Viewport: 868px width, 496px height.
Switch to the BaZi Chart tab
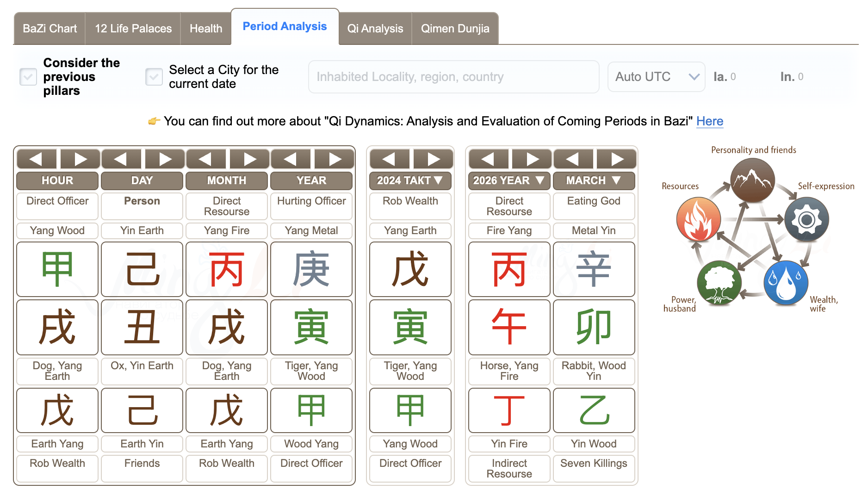(x=49, y=28)
